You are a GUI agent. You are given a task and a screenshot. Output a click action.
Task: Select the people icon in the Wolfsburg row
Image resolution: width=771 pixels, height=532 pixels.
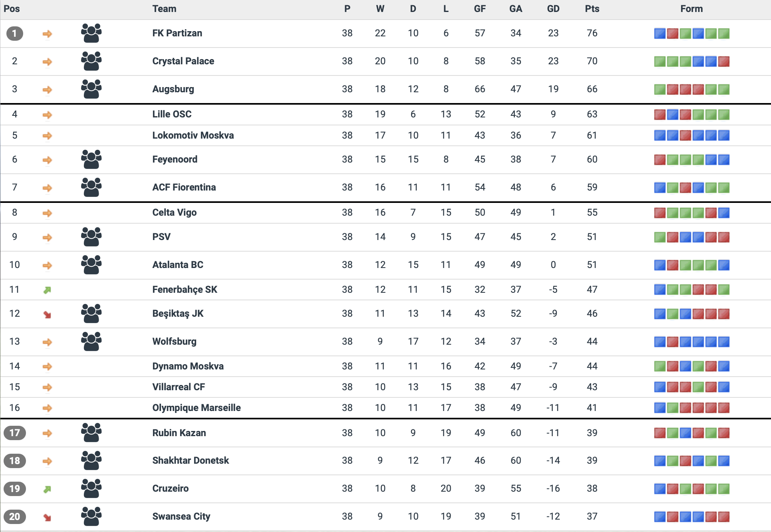pos(91,341)
